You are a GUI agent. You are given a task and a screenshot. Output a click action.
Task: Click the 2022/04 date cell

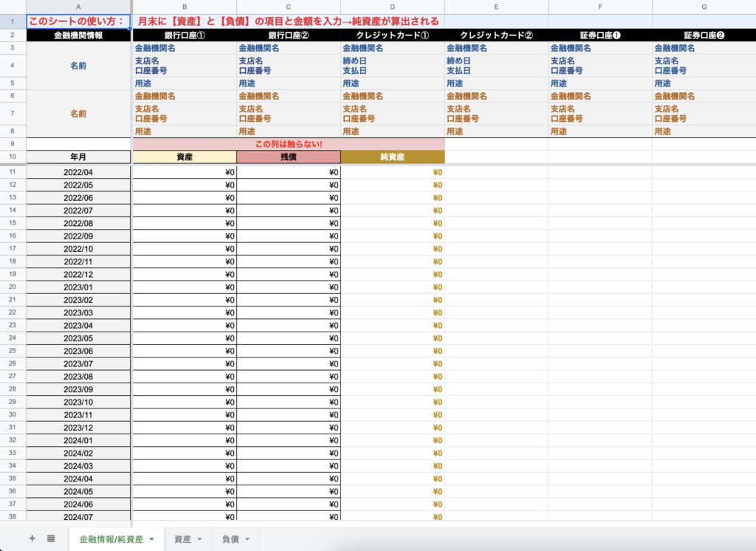point(78,172)
